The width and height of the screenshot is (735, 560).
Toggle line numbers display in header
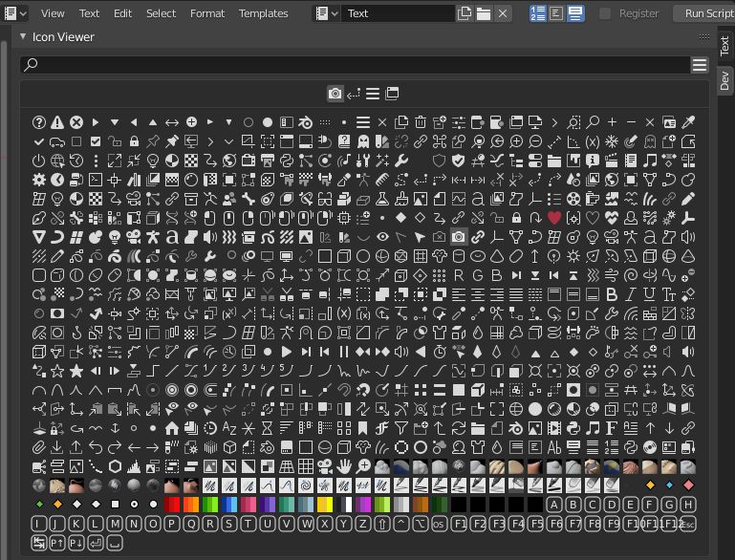(x=537, y=13)
